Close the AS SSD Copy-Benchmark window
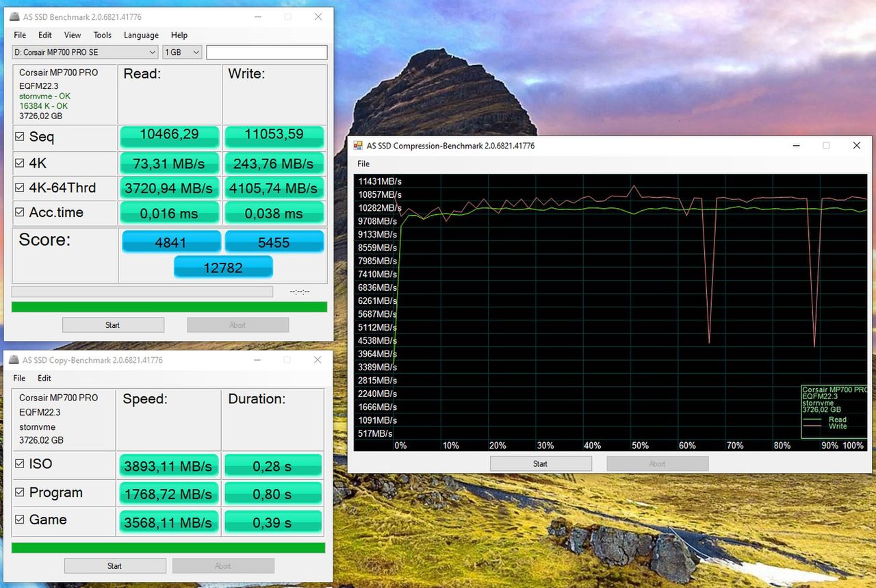The image size is (876, 588). [x=318, y=360]
